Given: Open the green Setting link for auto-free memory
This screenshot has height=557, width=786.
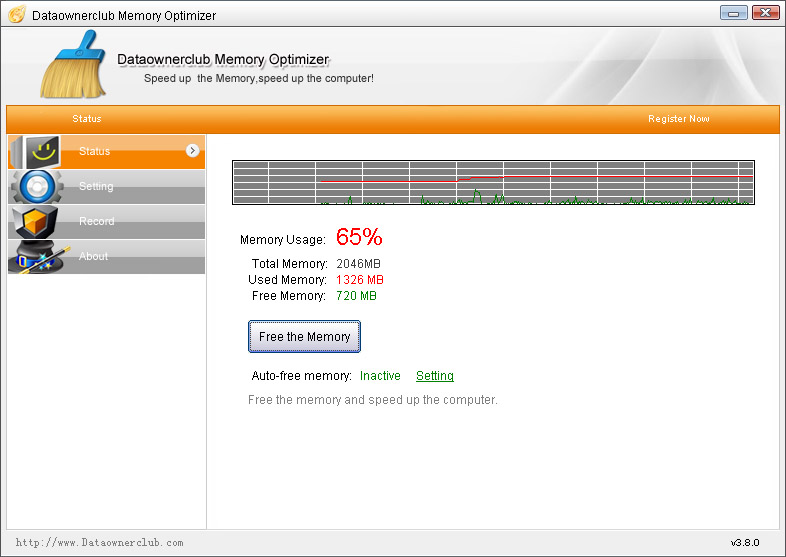Looking at the screenshot, I should point(435,376).
